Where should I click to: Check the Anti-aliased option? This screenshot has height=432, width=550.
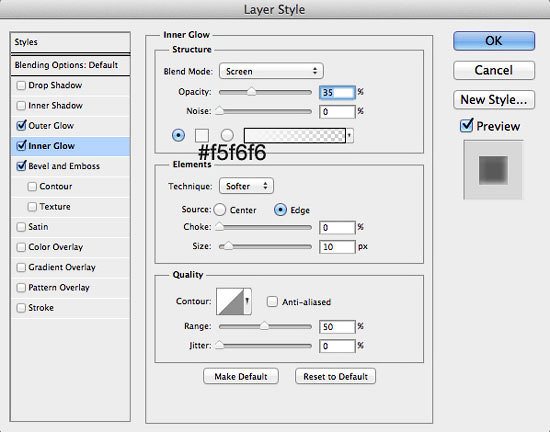tap(272, 302)
